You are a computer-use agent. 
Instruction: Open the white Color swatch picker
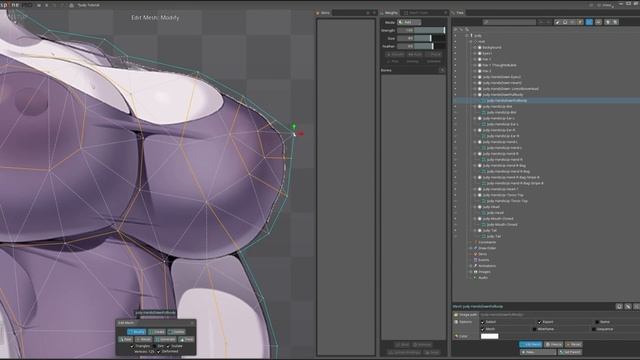489,336
